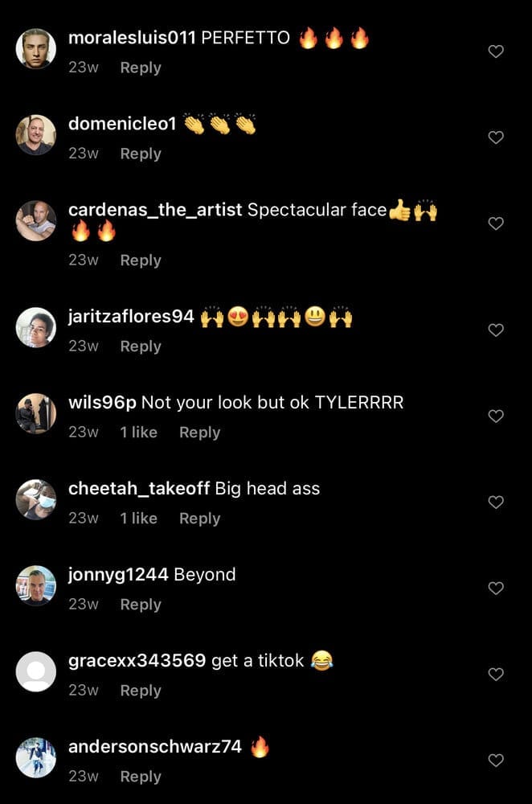This screenshot has height=804, width=532.
Task: Reply to gracexx343569's comment
Action: [141, 691]
